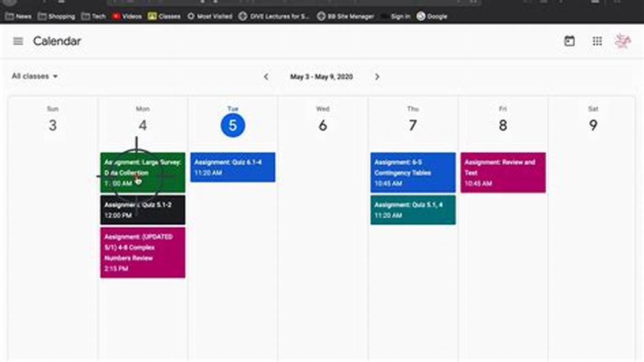
Task: Select Tuesday's highlighted date circle 5
Action: 232,125
